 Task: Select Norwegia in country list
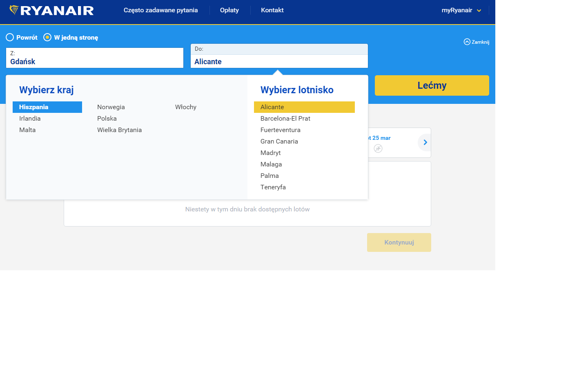coord(111,107)
